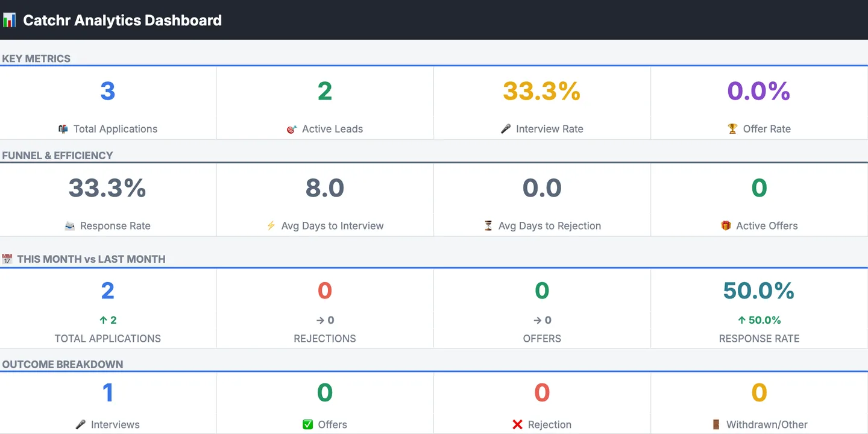
Task: Click the green 2 Active Leads value
Action: click(325, 91)
